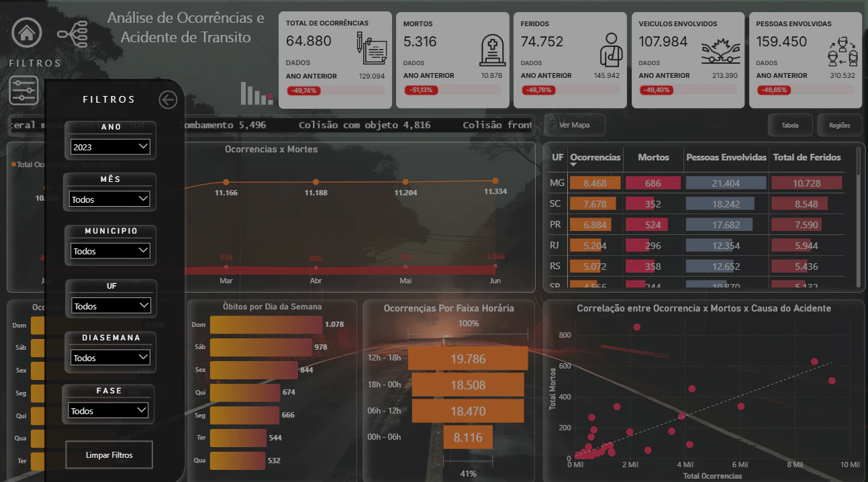
Task: Open the MÊS filter dropdown
Action: [109, 199]
